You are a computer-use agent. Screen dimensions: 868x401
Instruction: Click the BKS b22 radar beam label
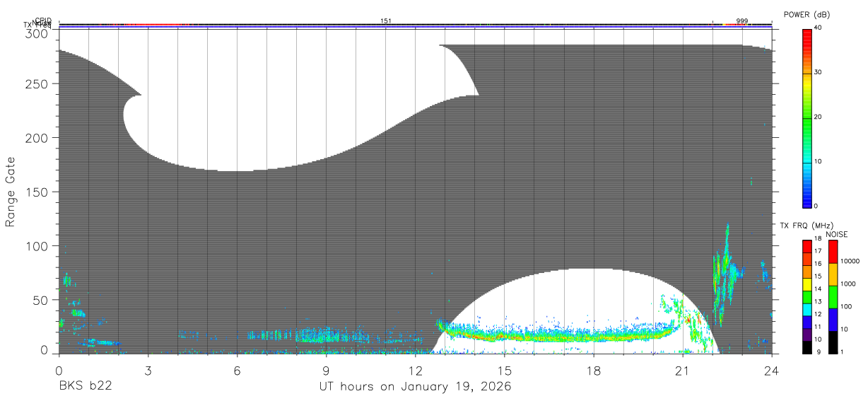pos(85,386)
